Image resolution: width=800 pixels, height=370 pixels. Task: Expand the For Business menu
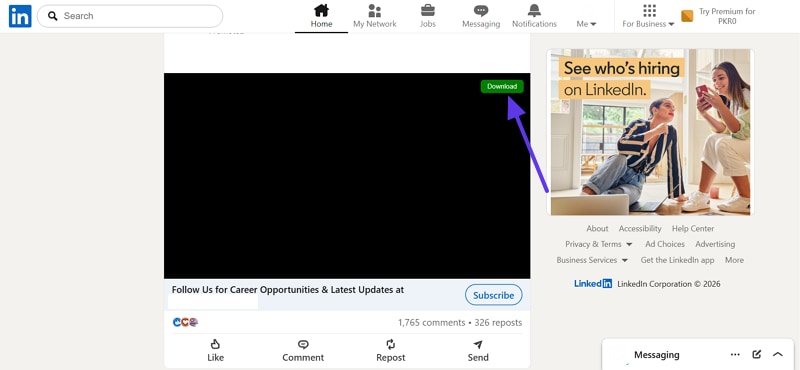pyautogui.click(x=648, y=16)
